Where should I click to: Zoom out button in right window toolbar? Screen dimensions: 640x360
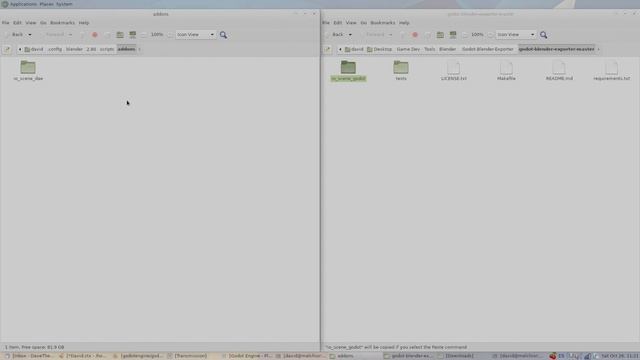[464, 35]
